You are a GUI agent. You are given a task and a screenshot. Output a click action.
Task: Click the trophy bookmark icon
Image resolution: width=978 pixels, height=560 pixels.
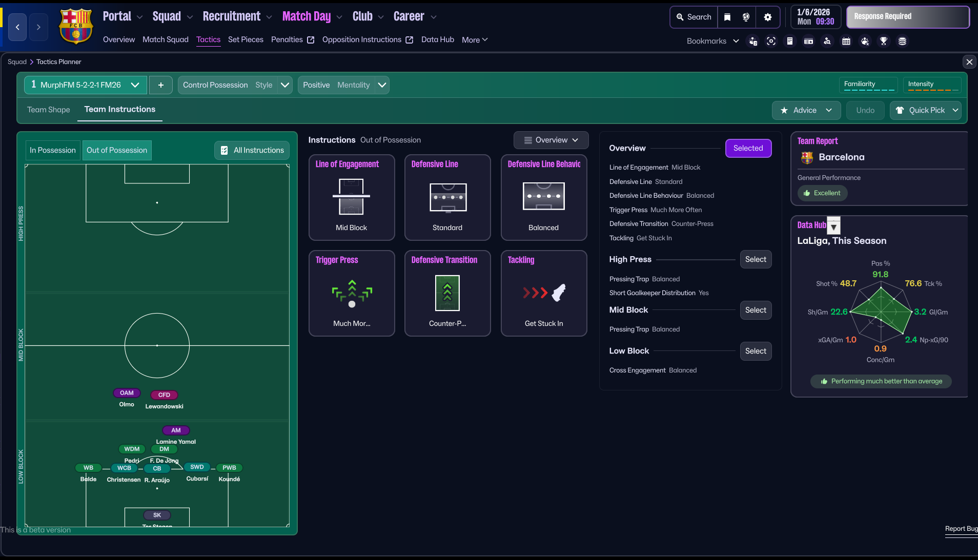[x=883, y=41]
